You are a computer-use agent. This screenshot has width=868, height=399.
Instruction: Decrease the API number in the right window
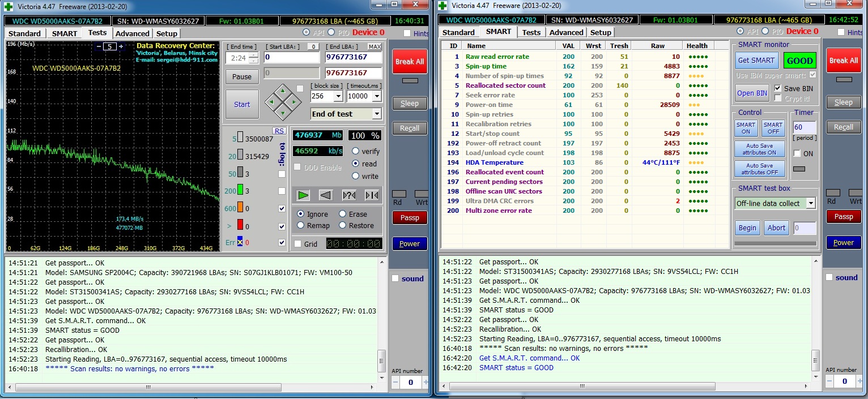pos(829,382)
